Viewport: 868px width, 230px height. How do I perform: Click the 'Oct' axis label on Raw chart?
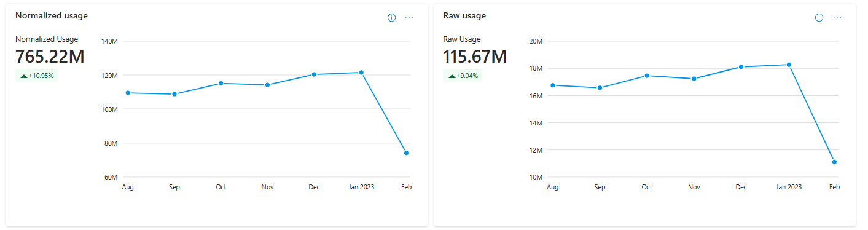point(647,187)
